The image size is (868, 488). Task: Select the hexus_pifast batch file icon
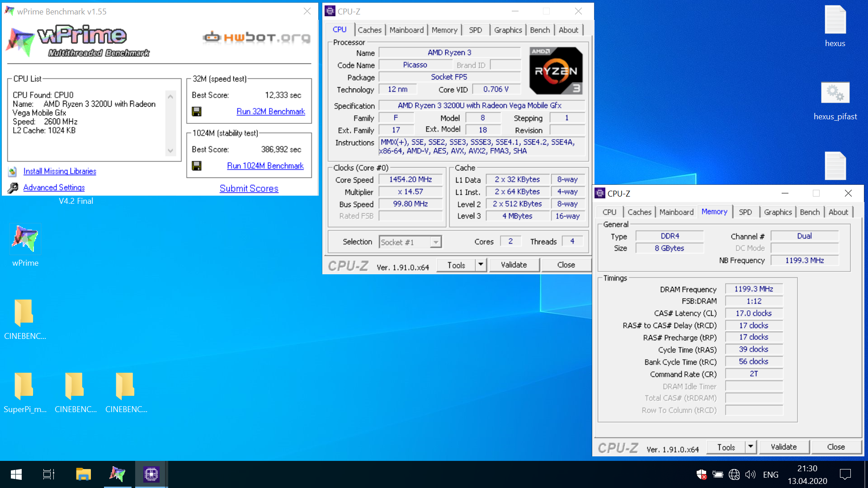(x=835, y=93)
